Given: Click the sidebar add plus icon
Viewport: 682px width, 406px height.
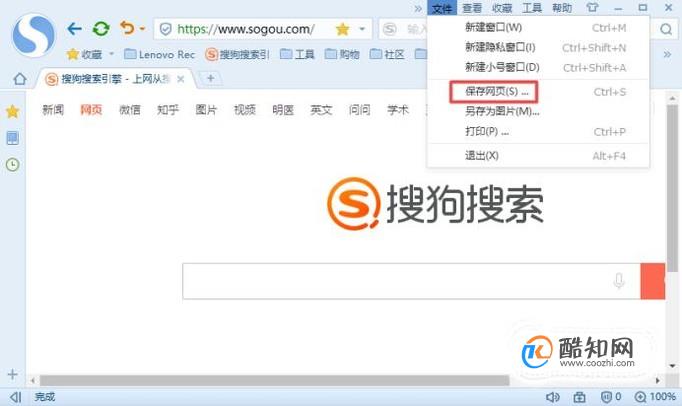Looking at the screenshot, I should pyautogui.click(x=13, y=374).
